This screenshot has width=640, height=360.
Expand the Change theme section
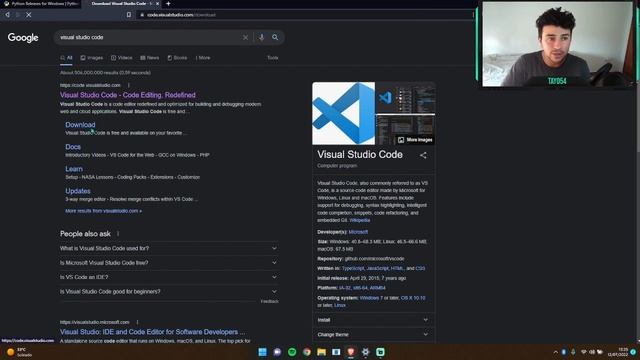pos(373,335)
